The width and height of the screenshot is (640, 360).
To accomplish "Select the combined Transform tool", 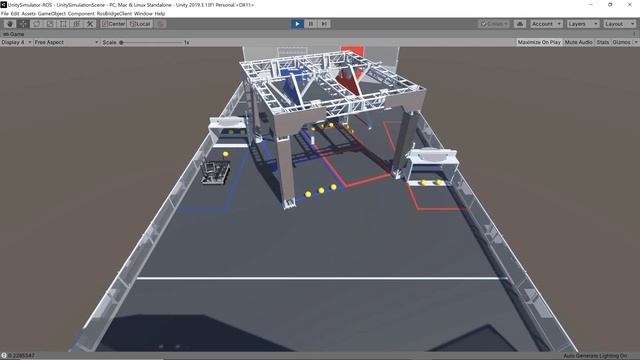I will pyautogui.click(x=77, y=24).
